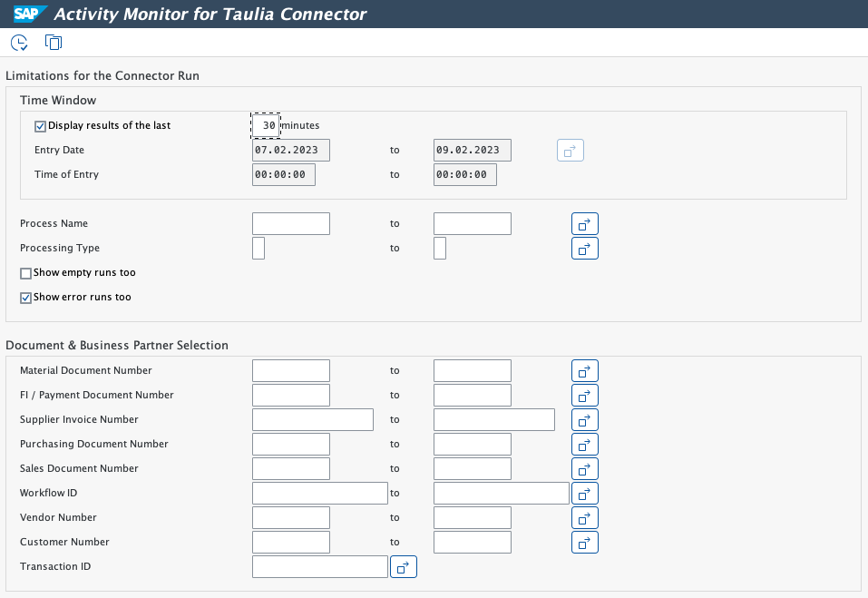The height and width of the screenshot is (598, 868).
Task: Click Processing Type to input field
Action: [440, 248]
